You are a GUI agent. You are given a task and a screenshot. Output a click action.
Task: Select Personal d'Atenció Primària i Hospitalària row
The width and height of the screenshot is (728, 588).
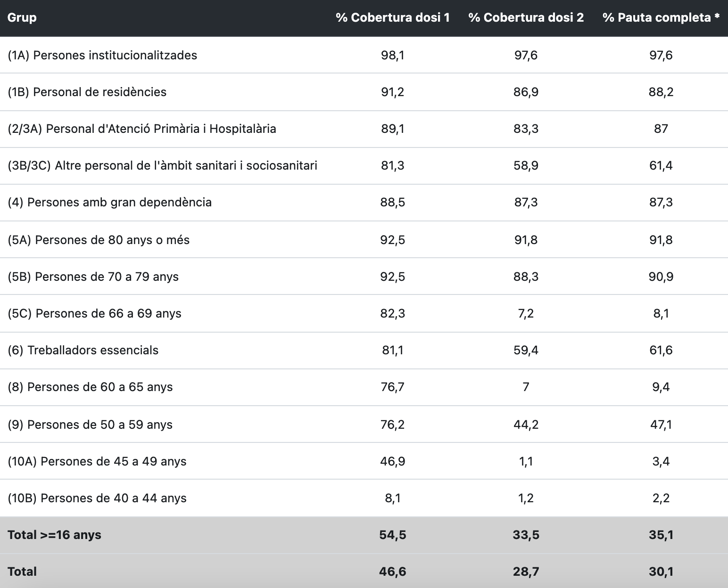(142, 129)
